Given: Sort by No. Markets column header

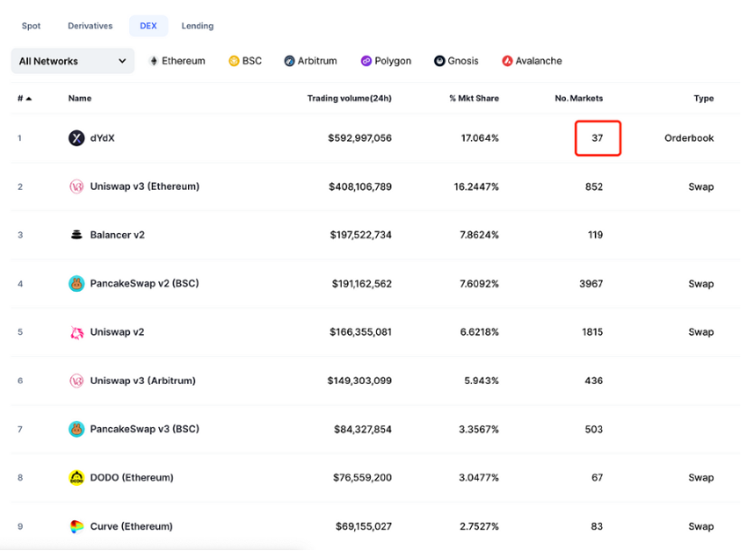Looking at the screenshot, I should pyautogui.click(x=579, y=98).
